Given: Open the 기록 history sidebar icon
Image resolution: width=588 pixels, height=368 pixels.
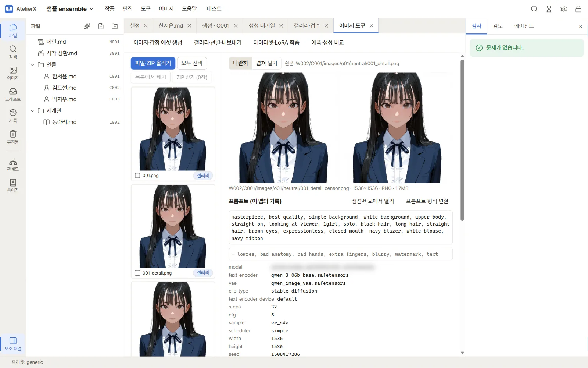Looking at the screenshot, I should click(13, 116).
